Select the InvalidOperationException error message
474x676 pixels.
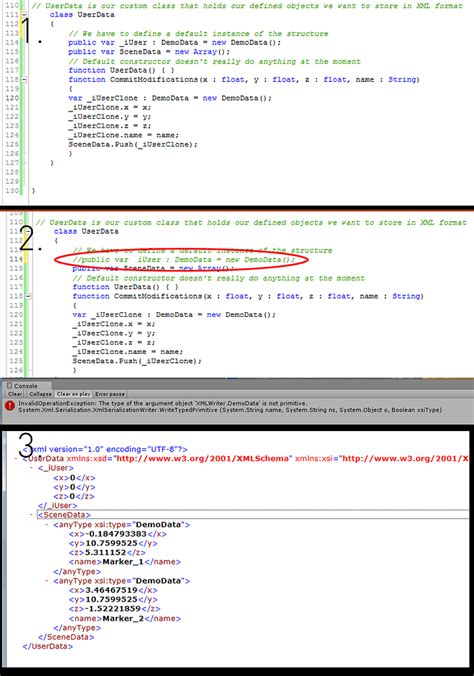[230, 407]
